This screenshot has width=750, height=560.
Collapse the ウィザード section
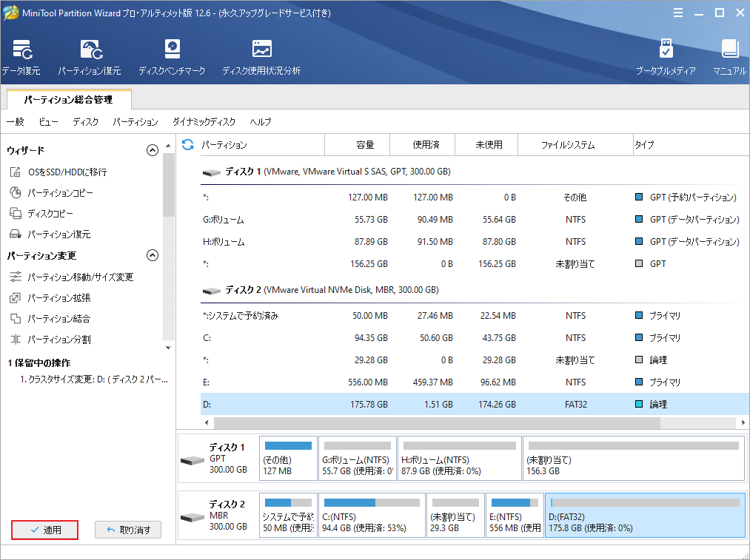click(x=153, y=150)
